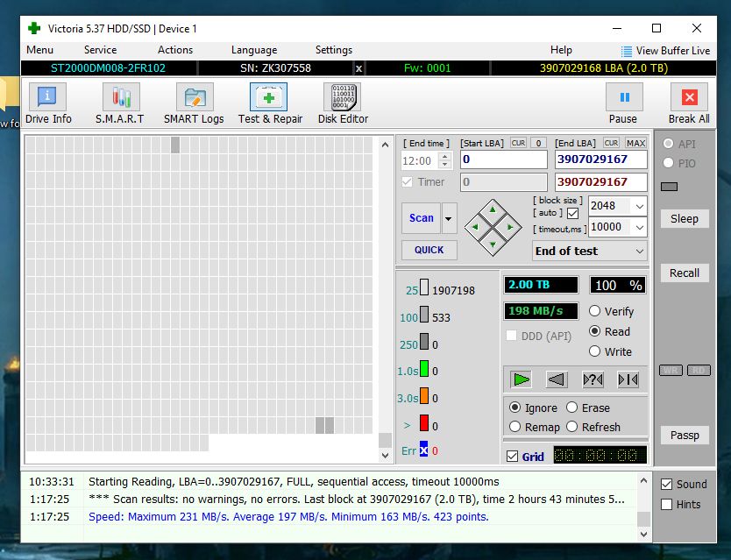Click the Break All red X icon
Screen dimensions: 731x560
click(689, 97)
